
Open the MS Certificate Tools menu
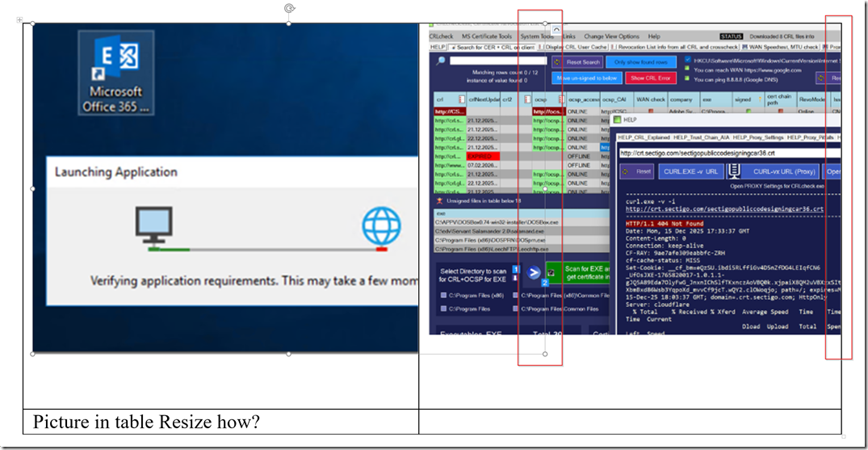487,36
